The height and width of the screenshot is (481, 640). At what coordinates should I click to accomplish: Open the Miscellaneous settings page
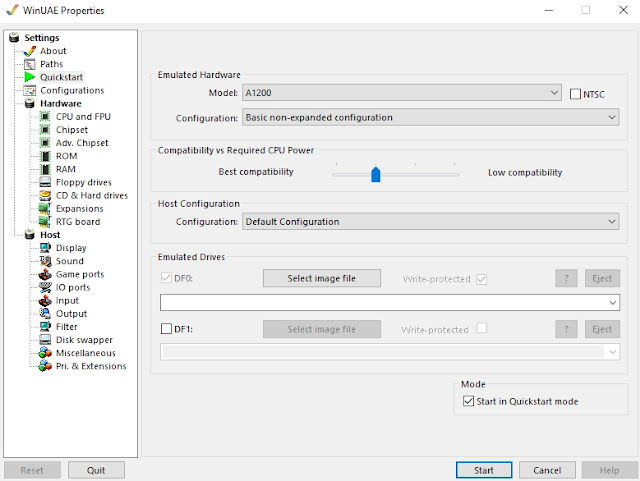[85, 353]
